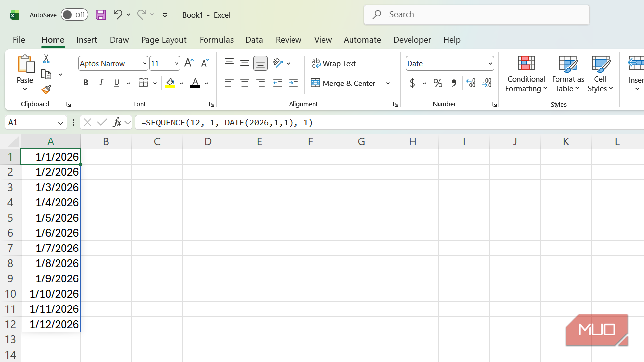Toggle the AutoSave switch
The image size is (644, 362).
(74, 15)
